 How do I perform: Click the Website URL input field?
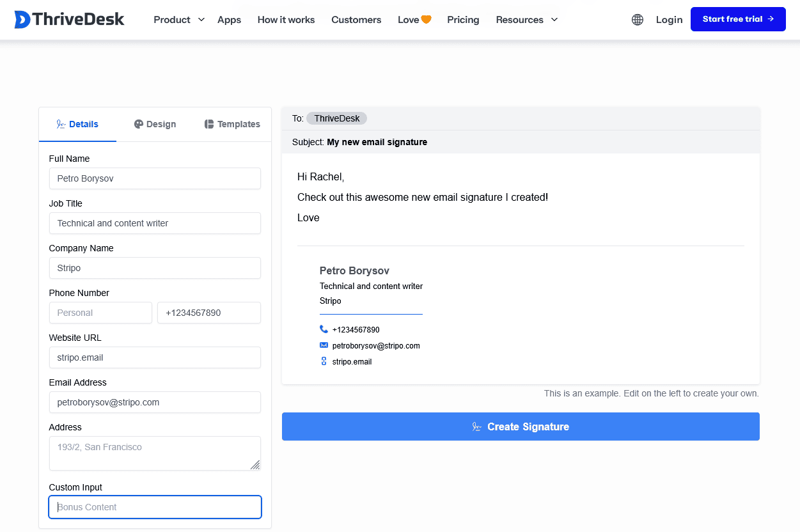tap(155, 357)
